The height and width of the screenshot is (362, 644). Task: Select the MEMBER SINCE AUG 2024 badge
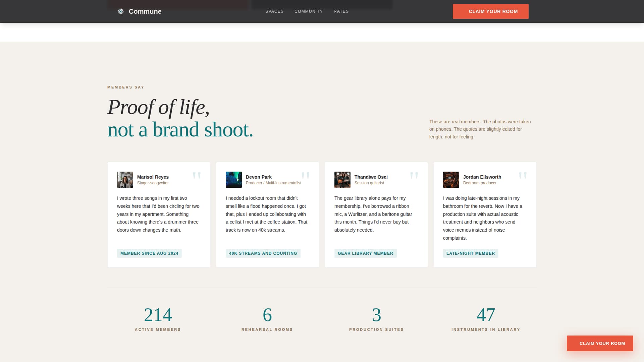coord(149,253)
